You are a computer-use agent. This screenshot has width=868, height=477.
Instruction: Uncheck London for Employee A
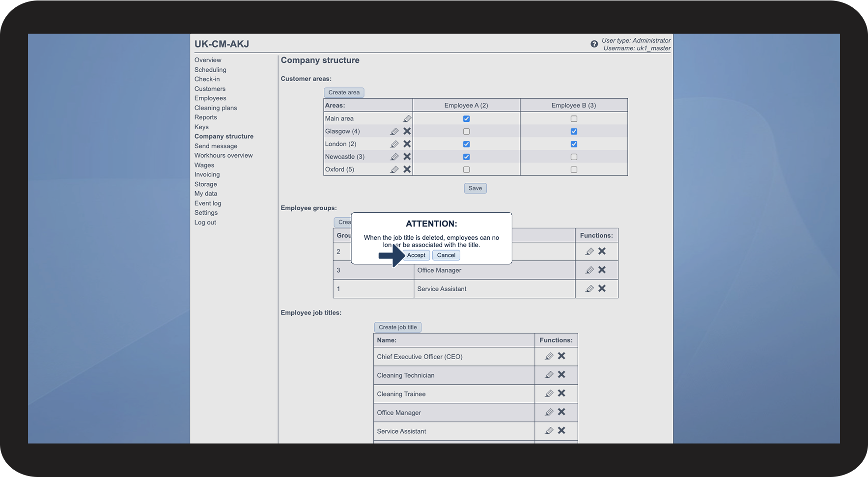point(466,144)
